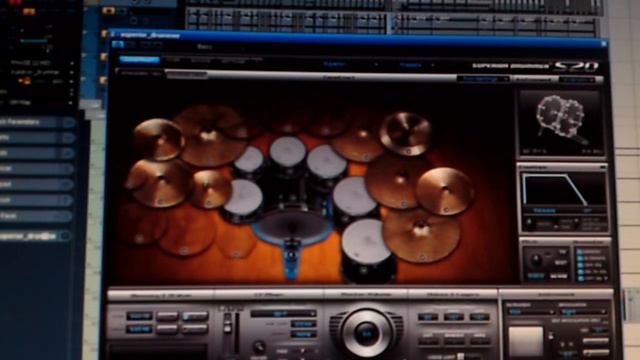Open the Articulation selector dropdown
This screenshot has height=360, width=640.
coord(583,312)
